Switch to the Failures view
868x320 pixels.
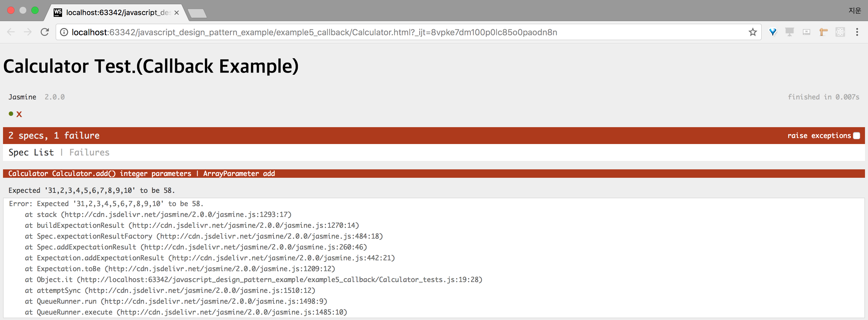pyautogui.click(x=89, y=152)
